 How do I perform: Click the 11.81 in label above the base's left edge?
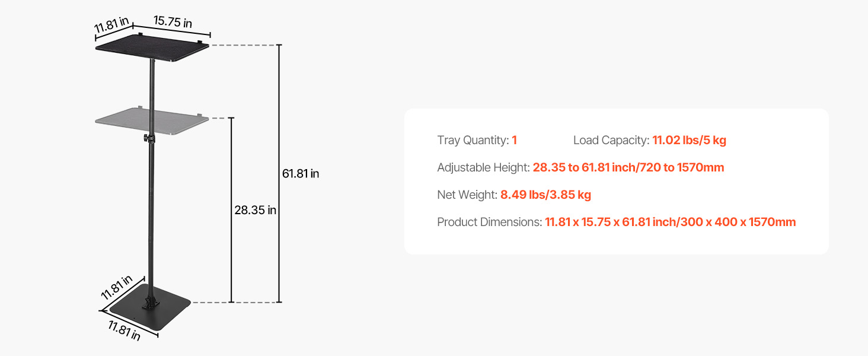116,287
